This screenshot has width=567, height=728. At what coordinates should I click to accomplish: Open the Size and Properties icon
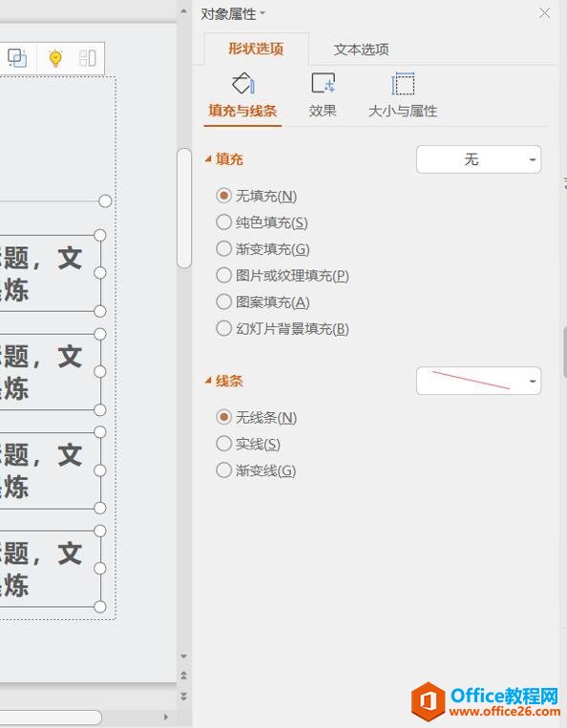tap(403, 94)
